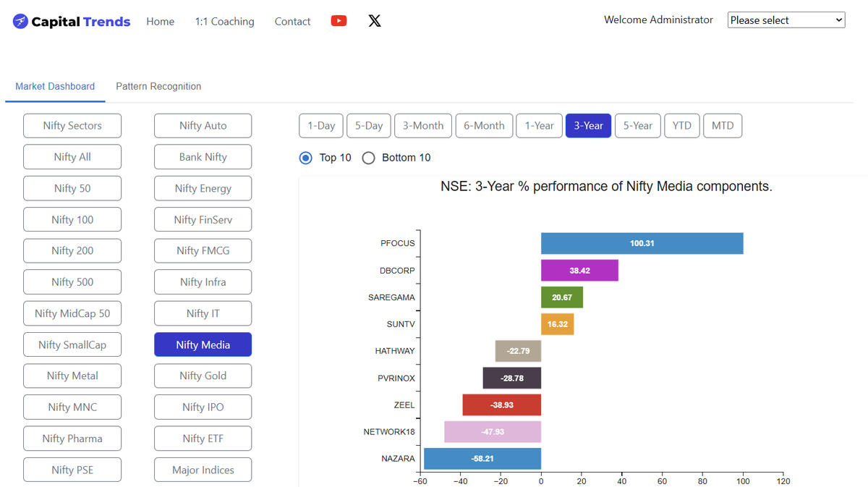Click the PFOCUS 100.31 bar

(642, 243)
